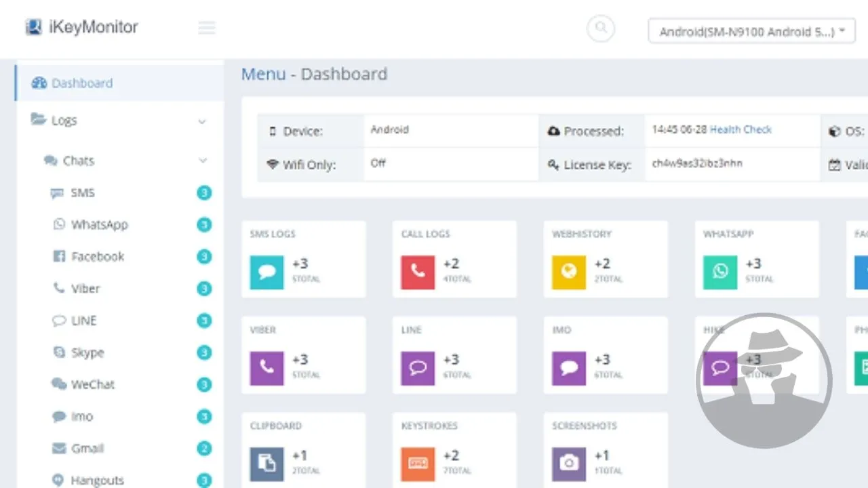The image size is (868, 488).
Task: Collapse the Chats submenu chevron
Action: [x=202, y=161]
